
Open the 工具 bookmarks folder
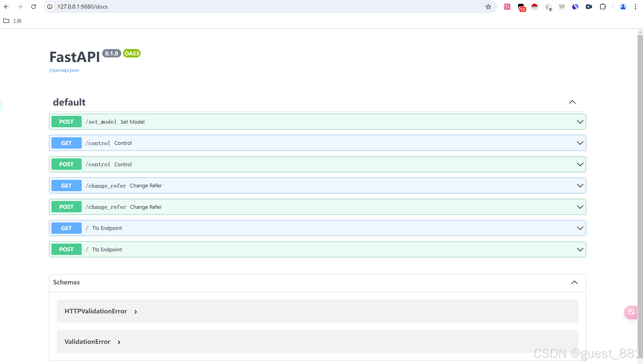tap(13, 21)
